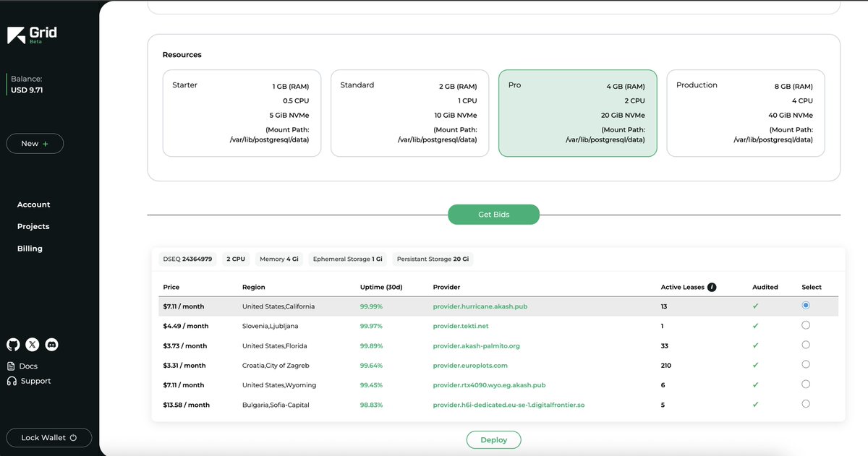Click the GitHub icon in the sidebar
Image resolution: width=868 pixels, height=456 pixels.
(x=12, y=344)
